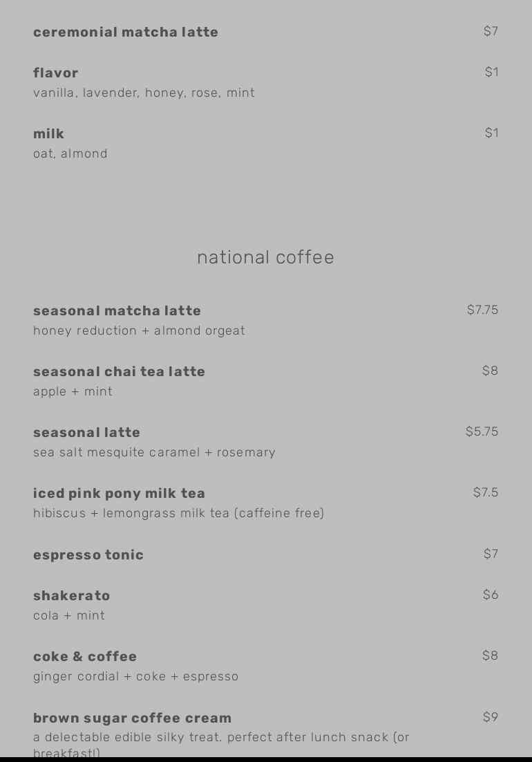The height and width of the screenshot is (762, 532).
Task: Click the $7.5 pink pony milk tea price
Action: point(486,492)
